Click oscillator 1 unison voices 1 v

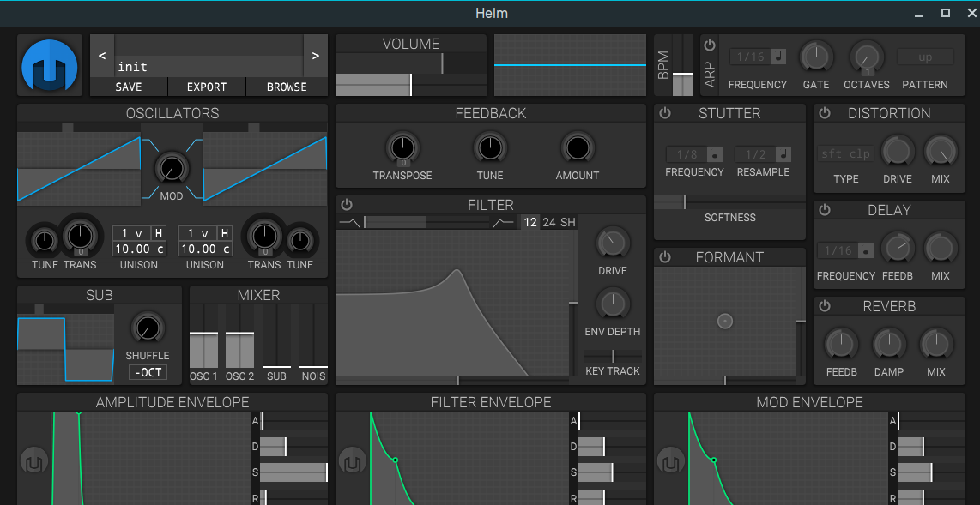point(131,233)
